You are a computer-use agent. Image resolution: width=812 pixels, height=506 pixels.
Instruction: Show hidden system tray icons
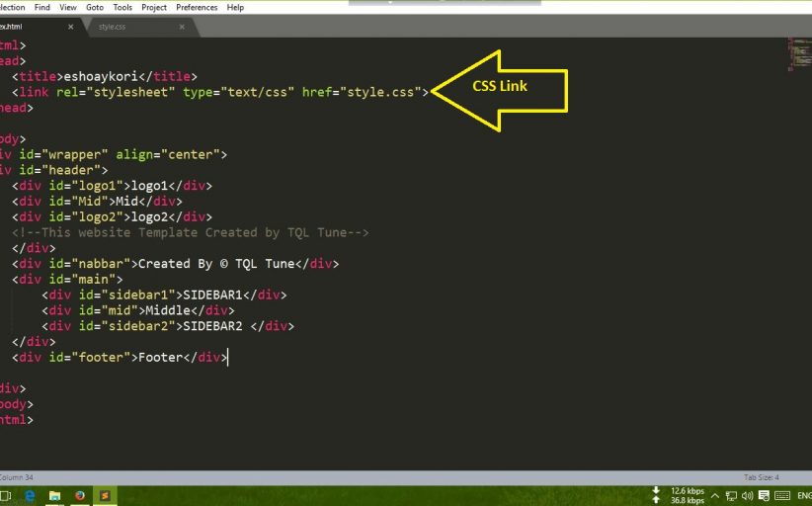pos(717,495)
